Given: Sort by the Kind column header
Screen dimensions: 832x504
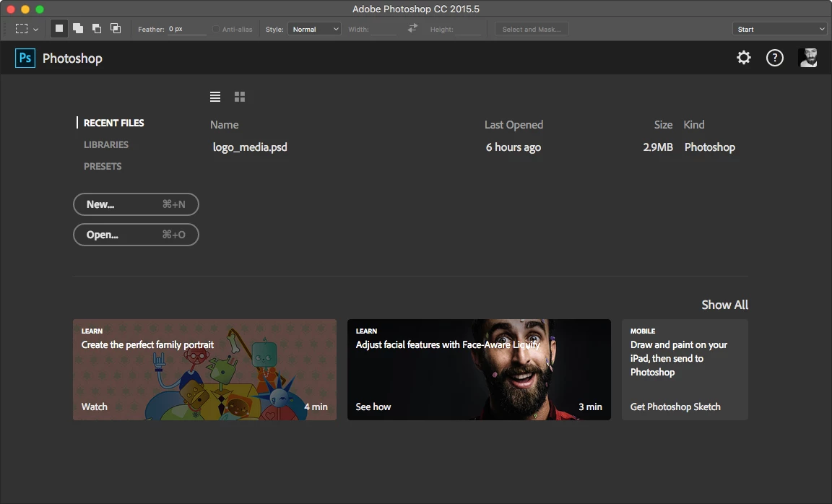Looking at the screenshot, I should coord(694,125).
